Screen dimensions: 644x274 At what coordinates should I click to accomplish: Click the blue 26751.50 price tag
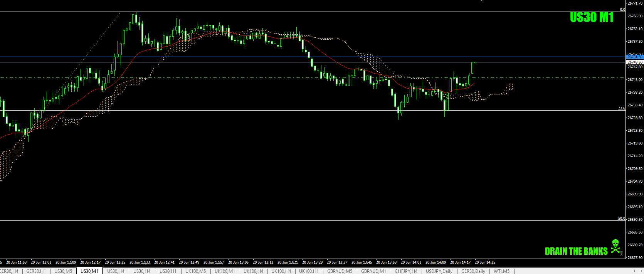(x=635, y=57)
